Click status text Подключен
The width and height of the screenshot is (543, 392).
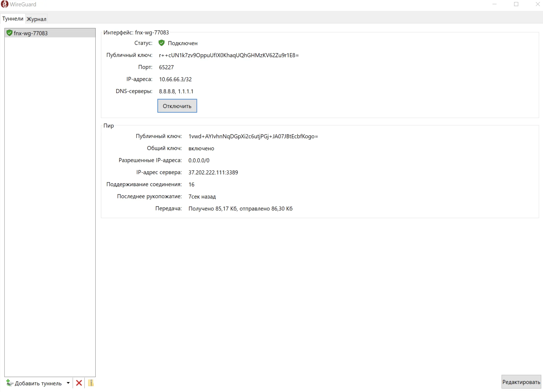click(x=182, y=43)
